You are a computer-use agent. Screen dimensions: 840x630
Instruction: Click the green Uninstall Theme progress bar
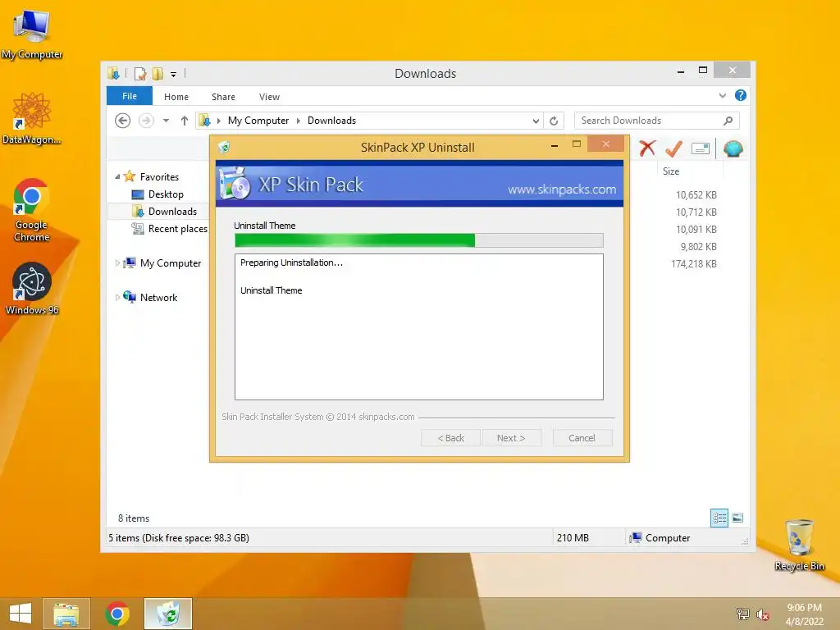pos(419,240)
